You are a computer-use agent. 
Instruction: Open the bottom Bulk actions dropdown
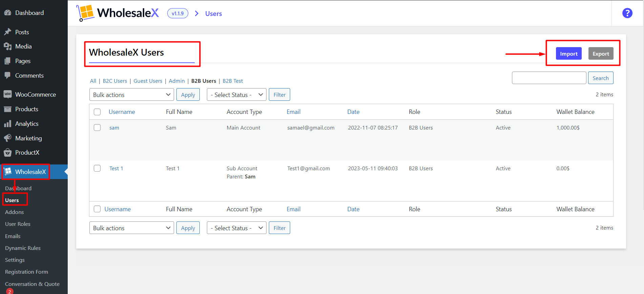click(x=132, y=228)
